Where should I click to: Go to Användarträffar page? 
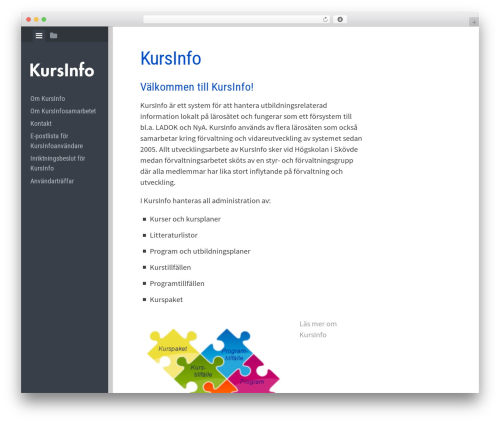(x=52, y=181)
